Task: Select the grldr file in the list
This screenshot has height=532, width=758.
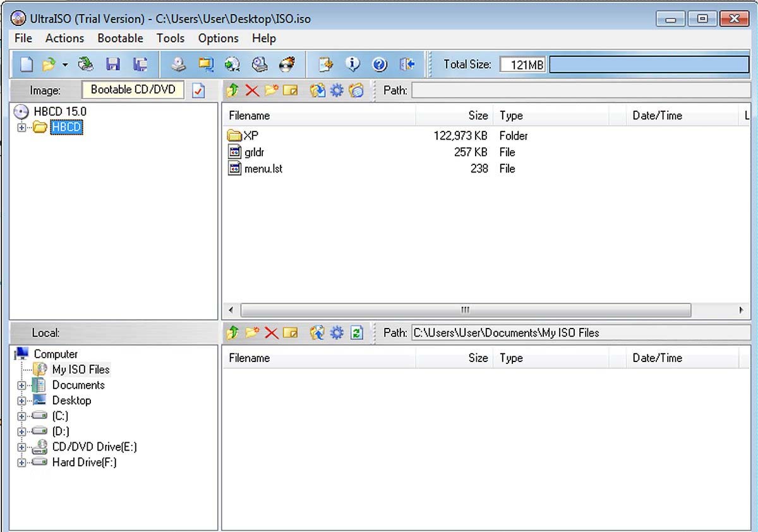Action: [254, 152]
